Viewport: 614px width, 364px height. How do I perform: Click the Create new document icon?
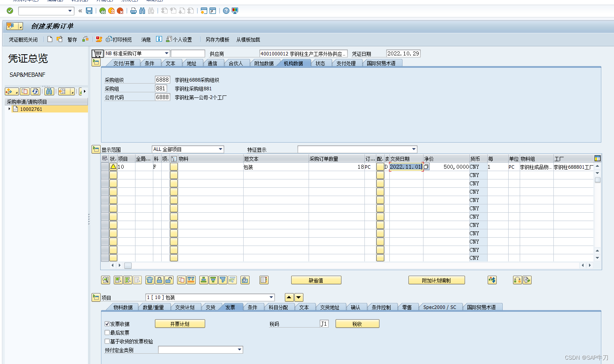(50, 39)
